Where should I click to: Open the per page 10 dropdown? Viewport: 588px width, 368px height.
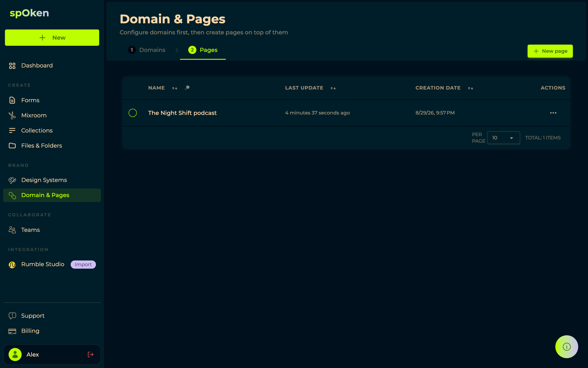(x=503, y=138)
